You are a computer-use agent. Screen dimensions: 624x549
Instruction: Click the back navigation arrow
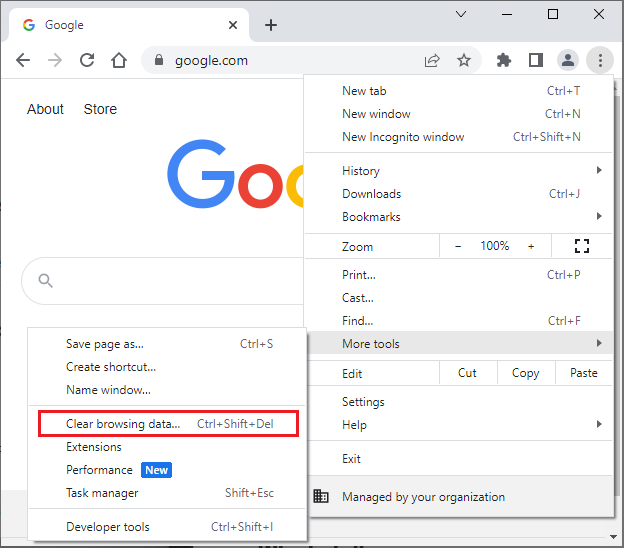point(23,60)
